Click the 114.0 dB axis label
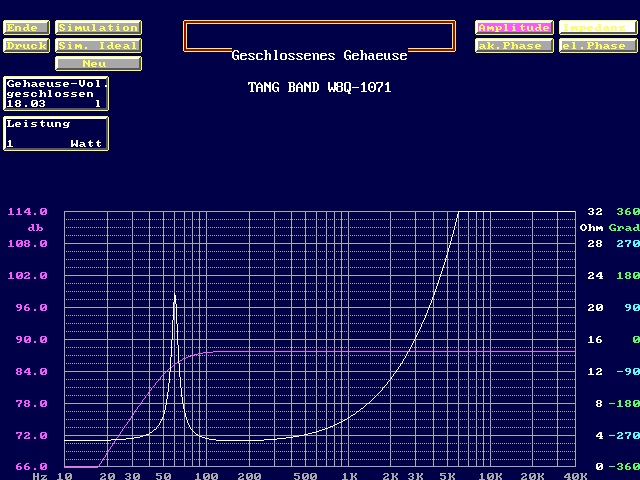Screen dimensions: 640x480 (27, 212)
